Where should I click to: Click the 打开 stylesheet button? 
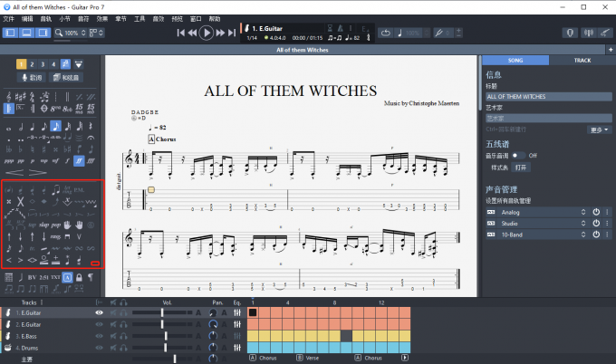pos(521,168)
